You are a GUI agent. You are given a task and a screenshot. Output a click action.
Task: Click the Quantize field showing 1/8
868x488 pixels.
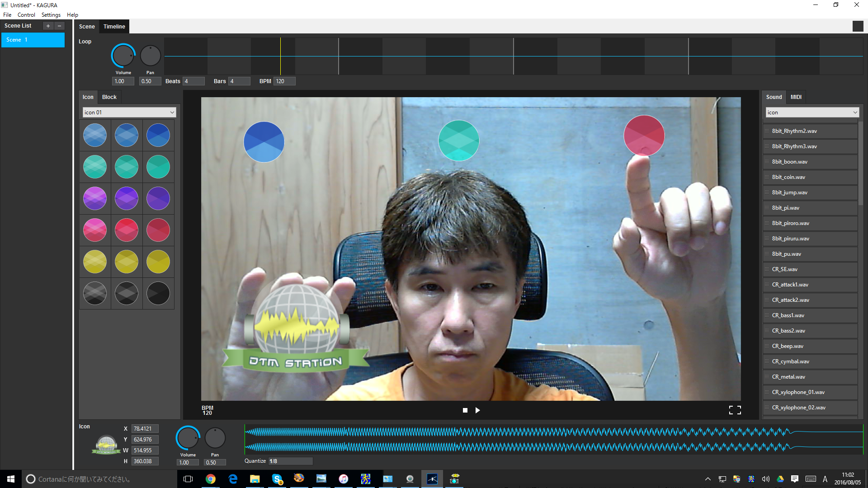291,461
